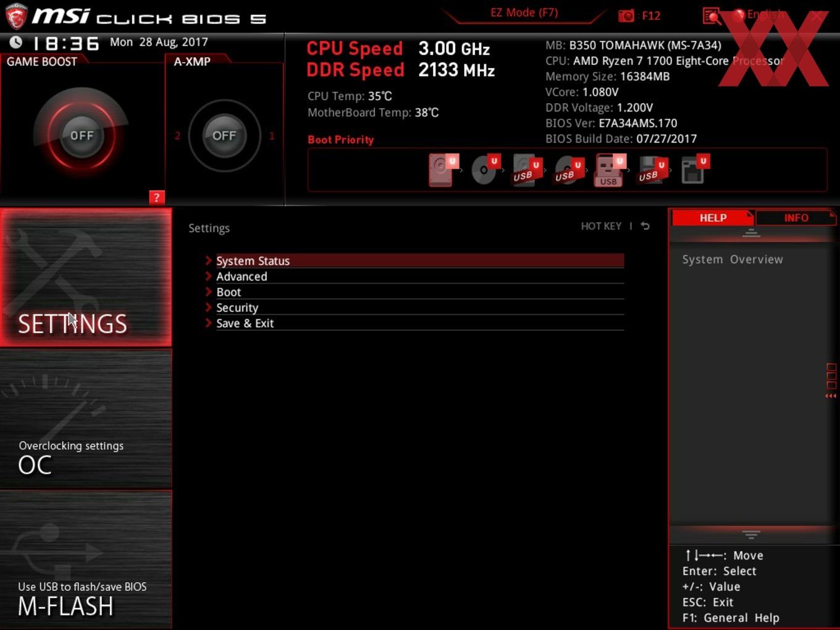
Task: Click the HOT KEY button
Action: pyautogui.click(x=601, y=226)
